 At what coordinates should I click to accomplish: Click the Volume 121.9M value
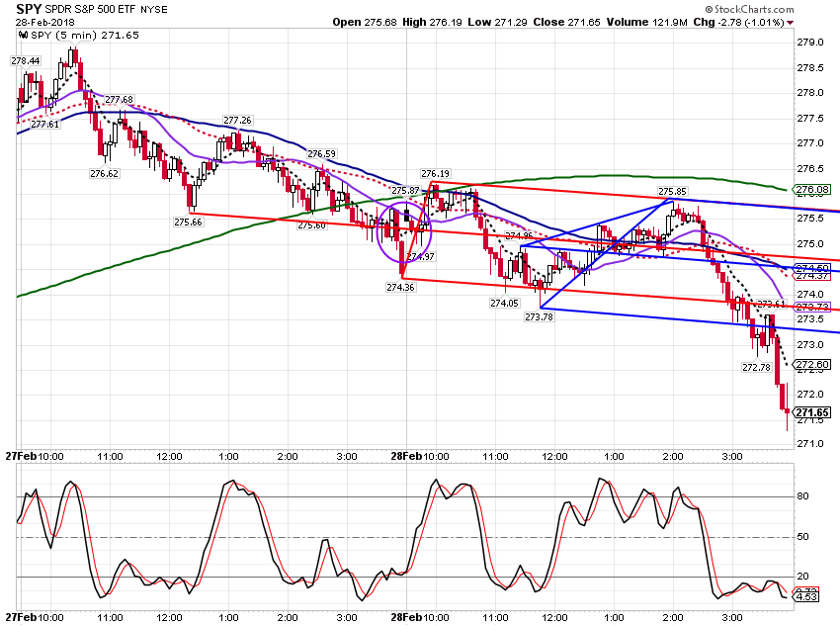[x=646, y=23]
